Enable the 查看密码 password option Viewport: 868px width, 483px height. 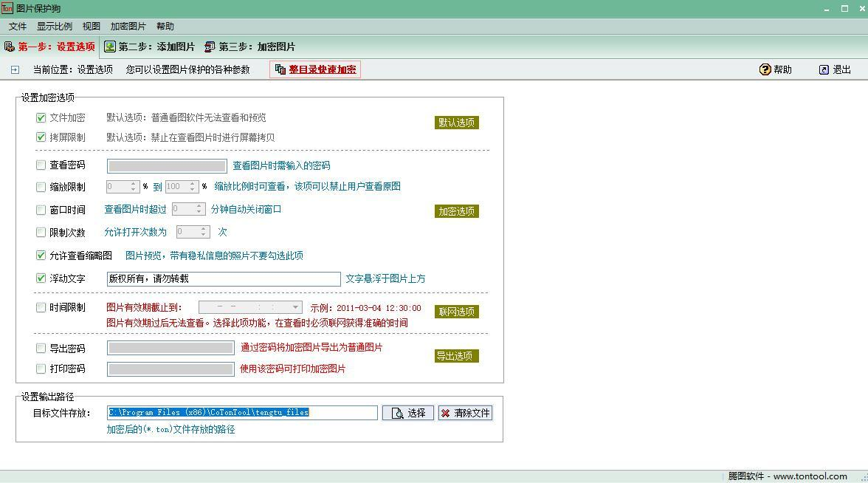(x=41, y=165)
